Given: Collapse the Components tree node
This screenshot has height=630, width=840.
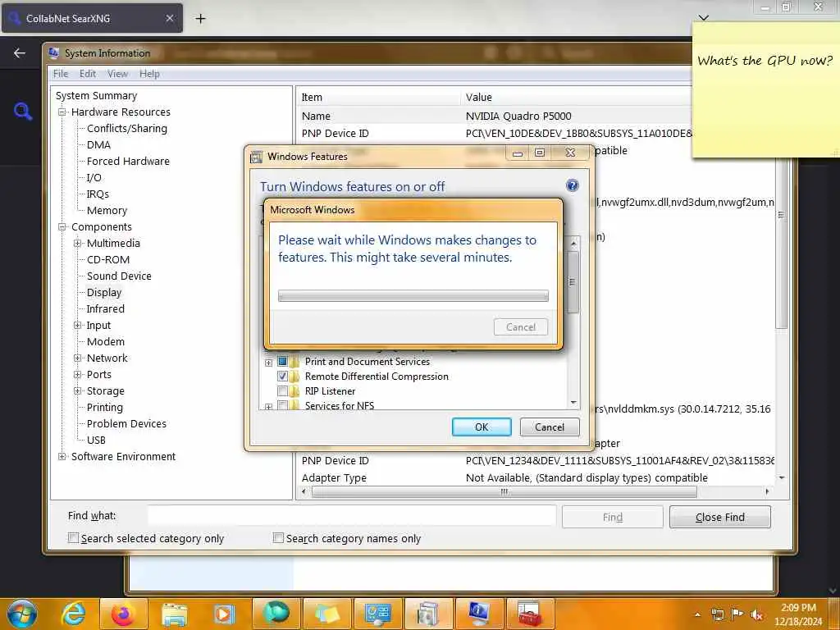Looking at the screenshot, I should (62, 226).
